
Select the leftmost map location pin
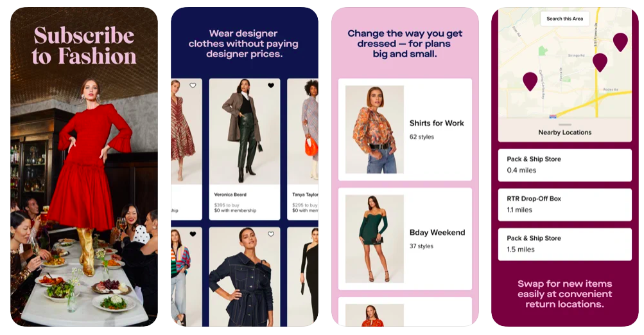click(x=530, y=81)
